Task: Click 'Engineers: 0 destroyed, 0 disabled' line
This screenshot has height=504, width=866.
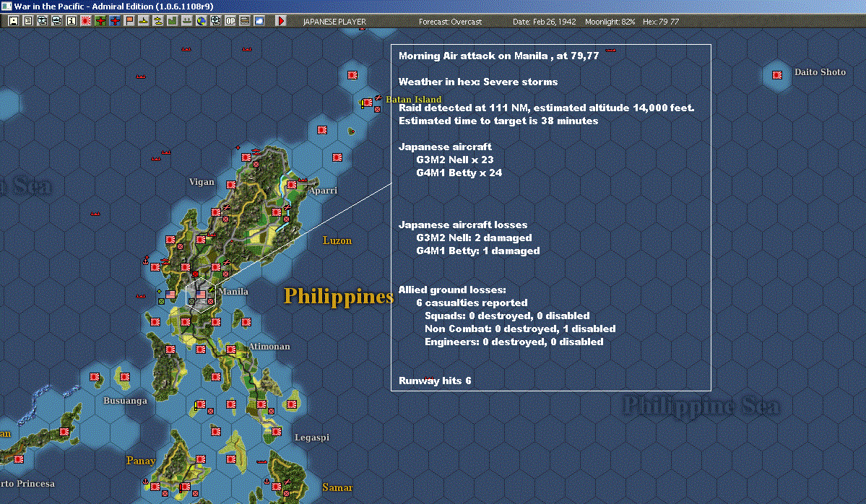Action: (514, 342)
